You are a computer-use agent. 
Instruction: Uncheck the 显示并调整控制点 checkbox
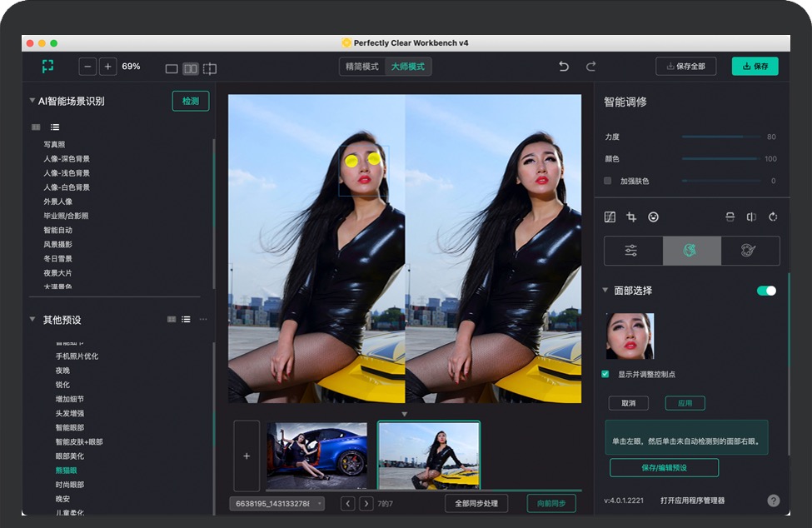pyautogui.click(x=605, y=375)
